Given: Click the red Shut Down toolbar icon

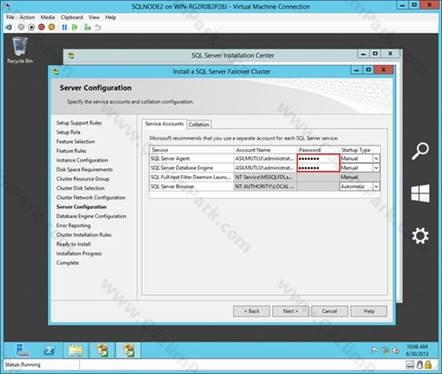Looking at the screenshot, I should pos(41,27).
